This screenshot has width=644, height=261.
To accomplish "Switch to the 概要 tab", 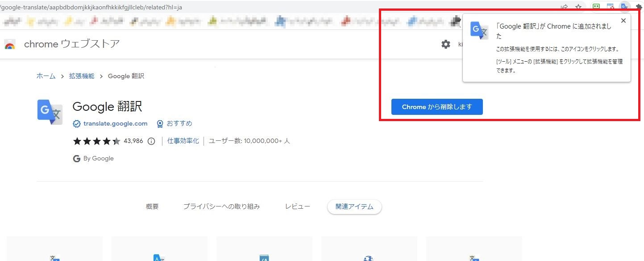I will point(152,206).
